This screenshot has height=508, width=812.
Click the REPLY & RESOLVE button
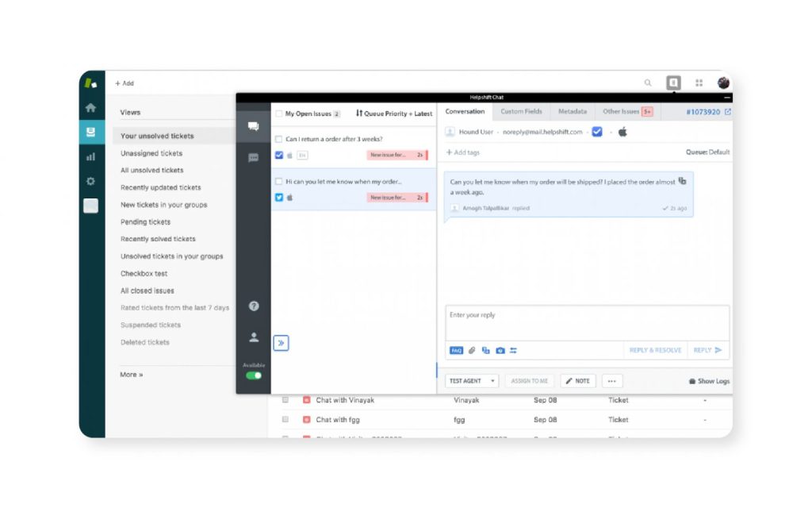coord(655,350)
